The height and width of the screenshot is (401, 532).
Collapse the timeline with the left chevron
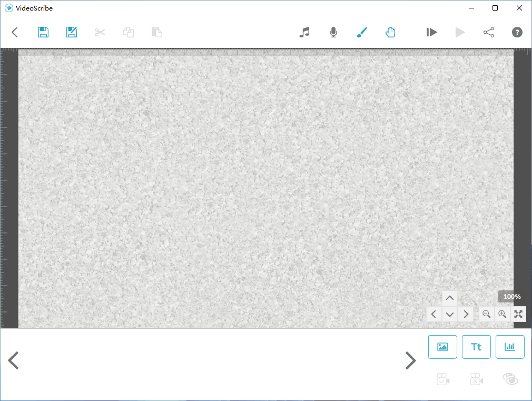[13, 360]
